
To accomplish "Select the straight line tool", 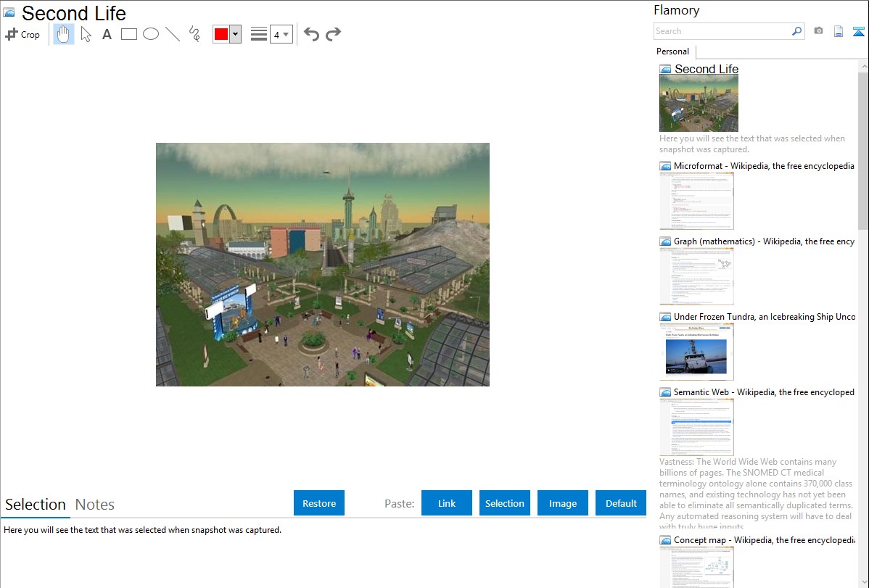I will tap(173, 34).
